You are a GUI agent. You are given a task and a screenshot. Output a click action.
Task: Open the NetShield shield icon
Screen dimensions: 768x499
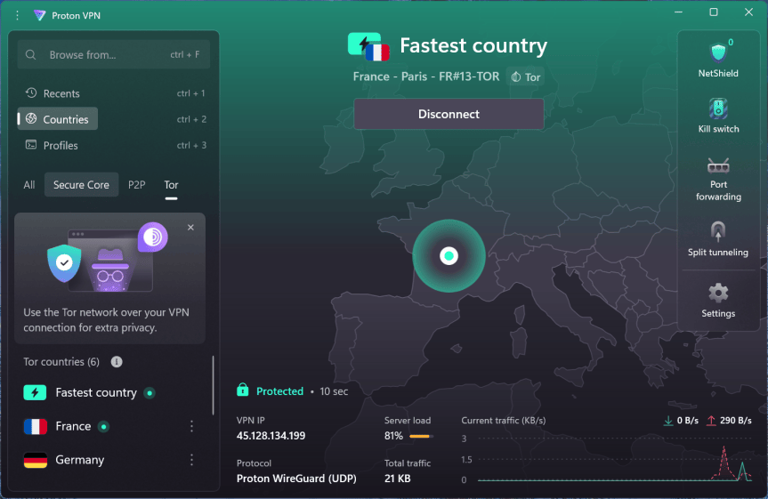click(718, 53)
